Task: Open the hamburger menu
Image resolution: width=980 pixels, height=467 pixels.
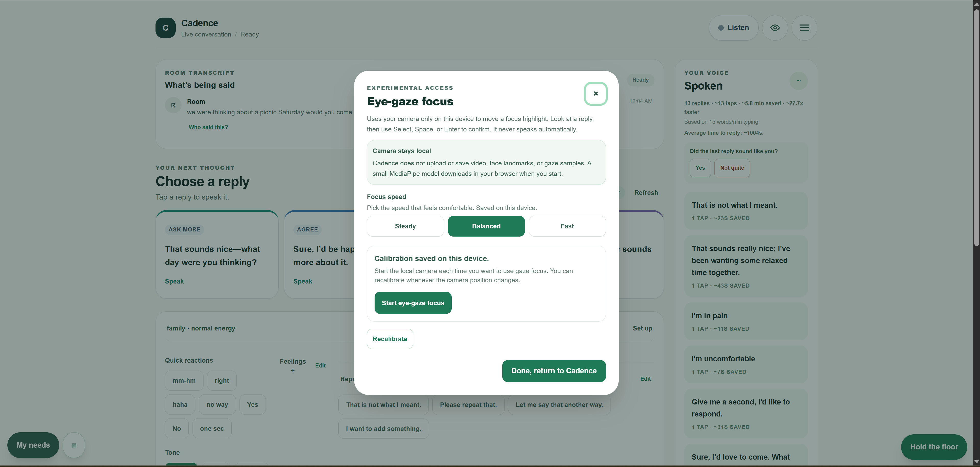Action: (804, 28)
